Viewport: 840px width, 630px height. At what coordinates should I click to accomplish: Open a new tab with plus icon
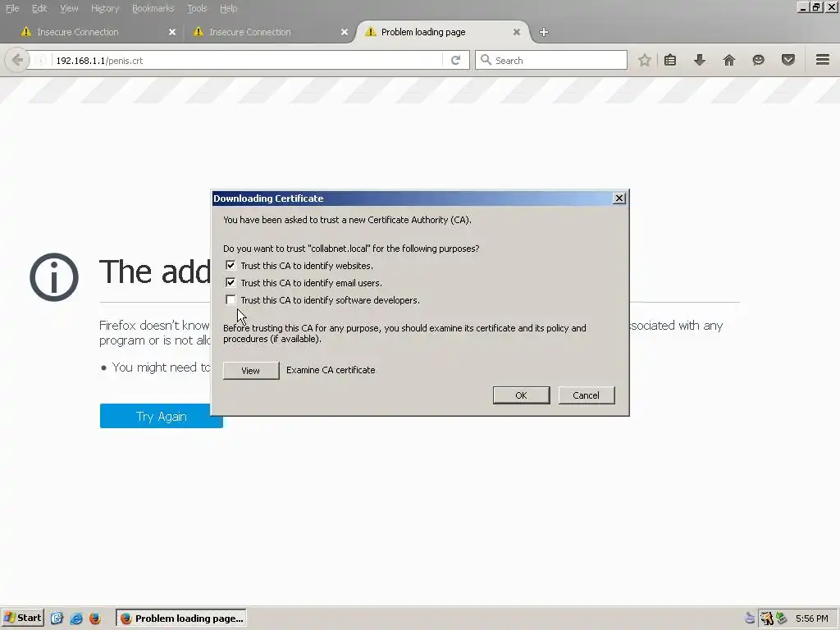543,32
